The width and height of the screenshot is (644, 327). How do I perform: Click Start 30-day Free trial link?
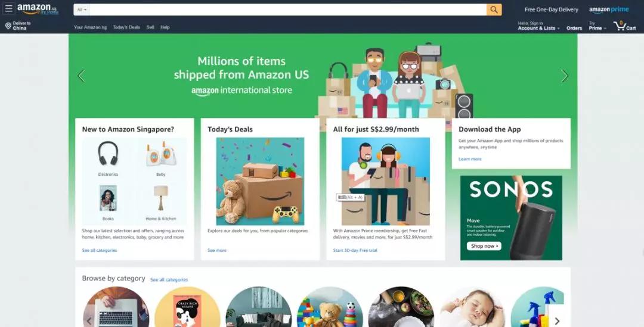point(355,250)
